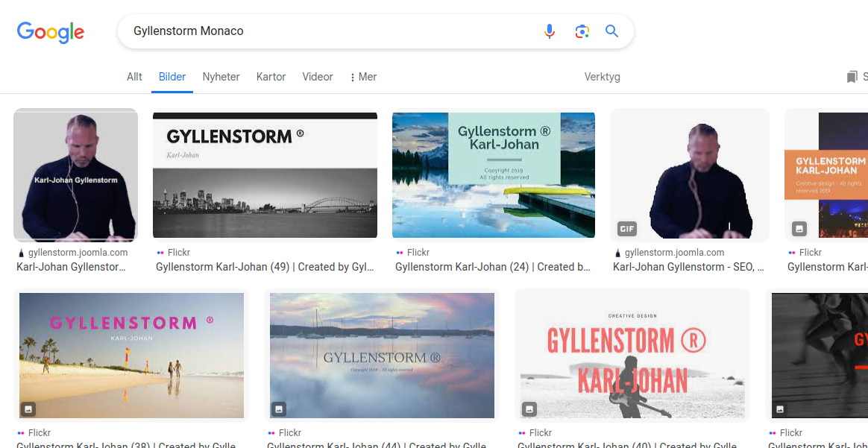Click image badge on pink beach thumbnail
The width and height of the screenshot is (868, 448).
click(29, 409)
